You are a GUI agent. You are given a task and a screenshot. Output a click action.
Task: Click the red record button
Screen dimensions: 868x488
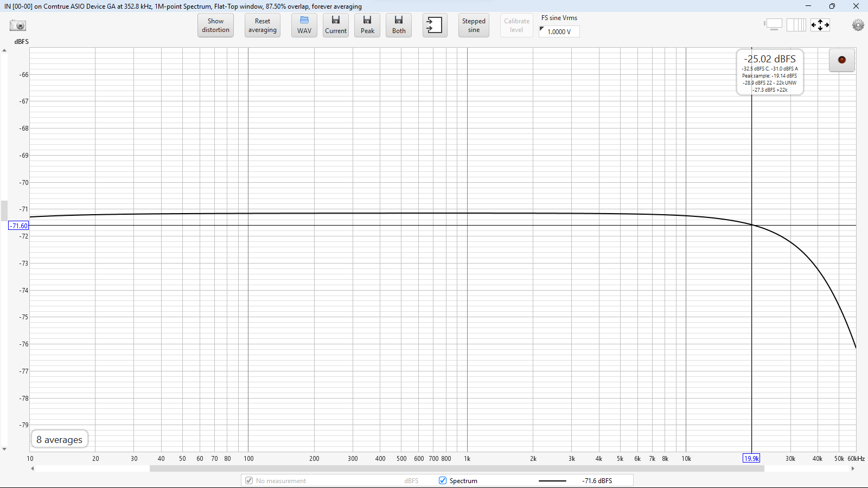pos(842,60)
